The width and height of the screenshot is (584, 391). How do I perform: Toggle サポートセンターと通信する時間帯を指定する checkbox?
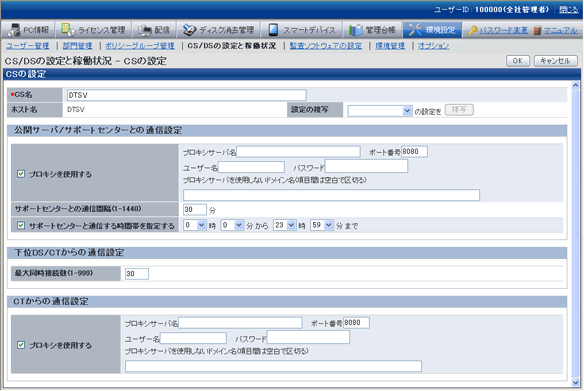point(21,225)
